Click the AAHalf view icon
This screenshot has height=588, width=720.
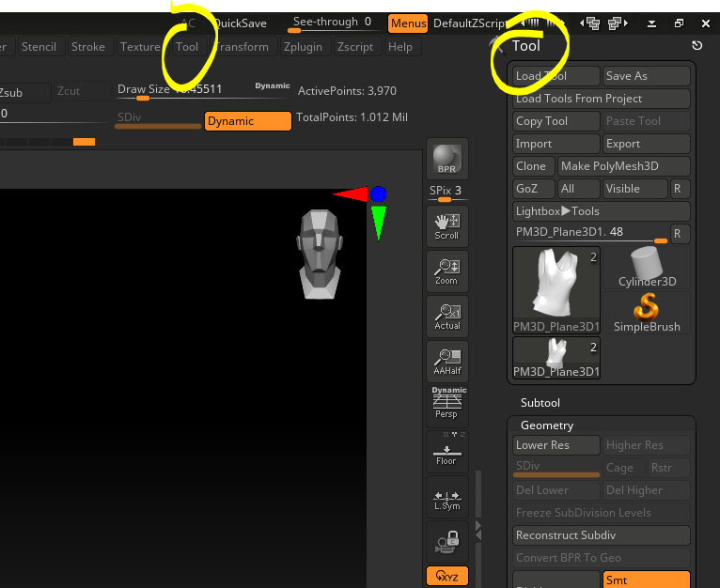446,362
